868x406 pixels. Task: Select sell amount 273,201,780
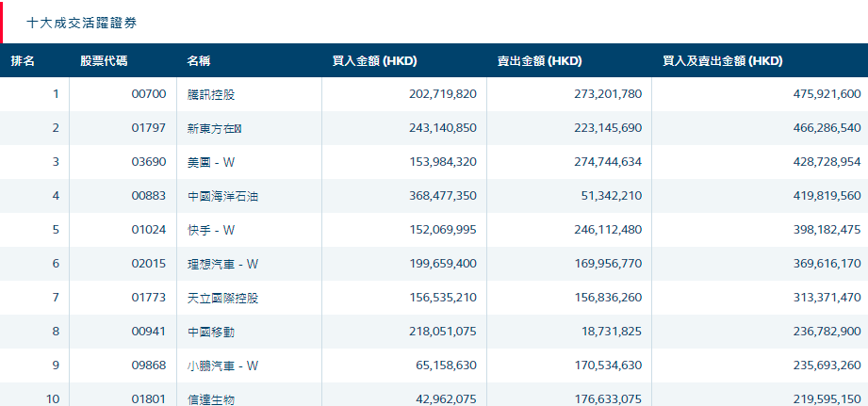[609, 94]
